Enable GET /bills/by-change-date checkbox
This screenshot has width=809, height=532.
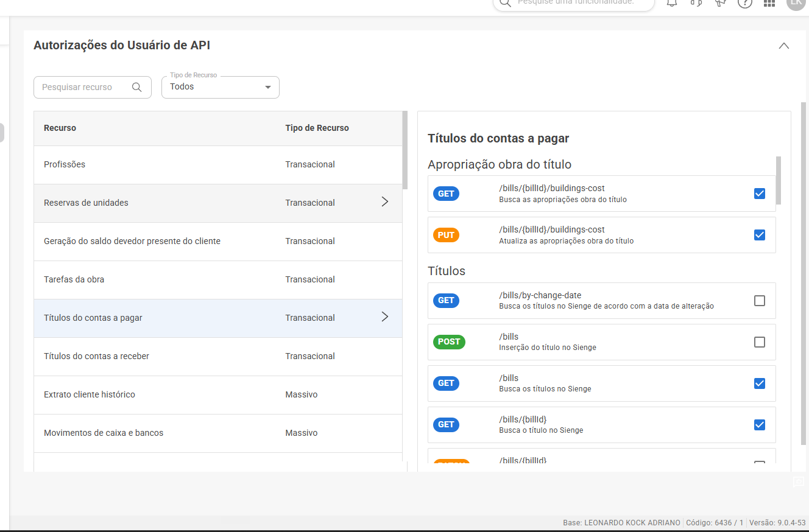coord(760,301)
